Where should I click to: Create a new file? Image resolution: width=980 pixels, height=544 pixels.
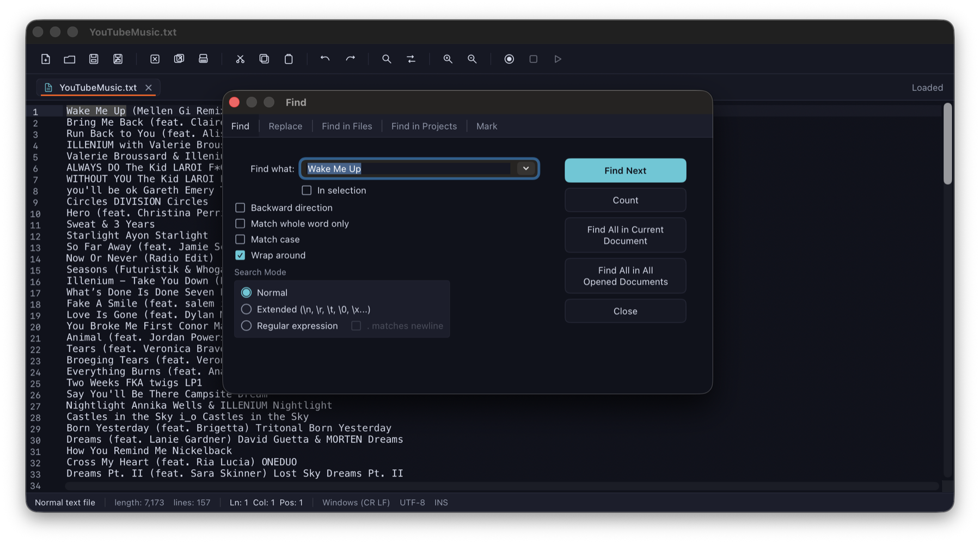pyautogui.click(x=46, y=59)
